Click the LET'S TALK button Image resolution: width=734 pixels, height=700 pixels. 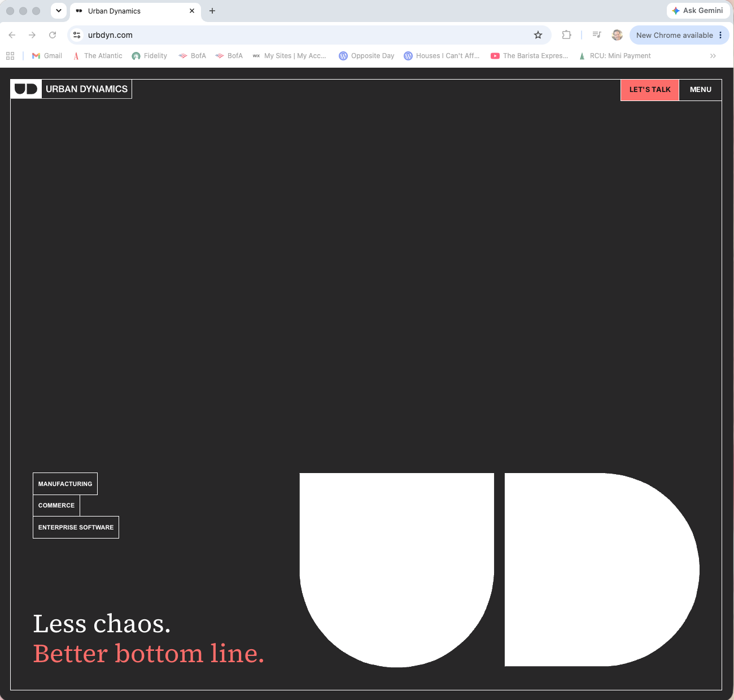(650, 90)
